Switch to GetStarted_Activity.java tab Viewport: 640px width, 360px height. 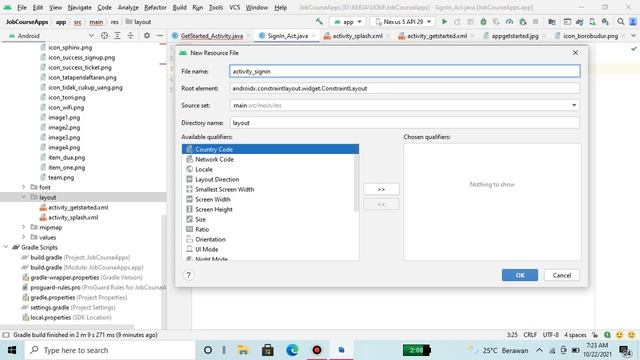coord(211,36)
